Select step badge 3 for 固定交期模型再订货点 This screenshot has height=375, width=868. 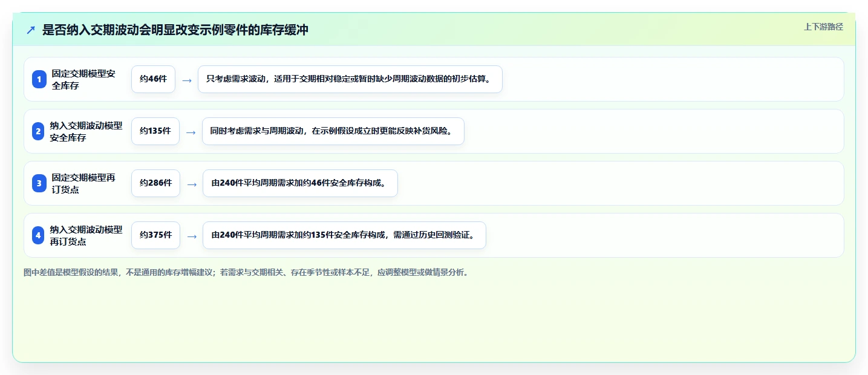39,183
